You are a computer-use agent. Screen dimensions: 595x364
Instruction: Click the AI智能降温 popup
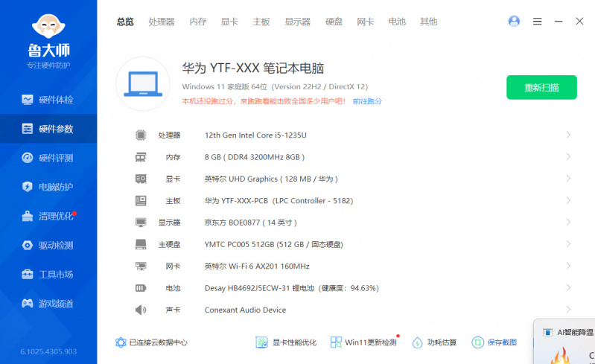(x=565, y=342)
